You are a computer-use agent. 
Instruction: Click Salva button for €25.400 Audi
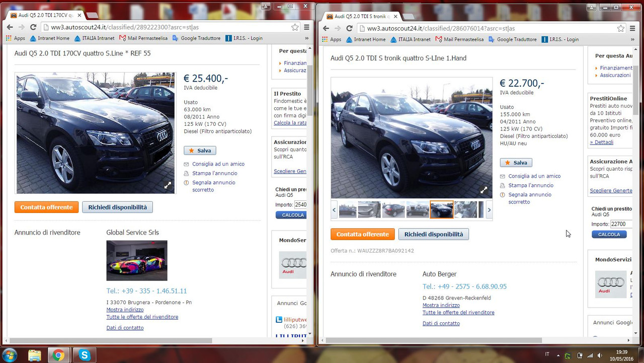point(200,151)
